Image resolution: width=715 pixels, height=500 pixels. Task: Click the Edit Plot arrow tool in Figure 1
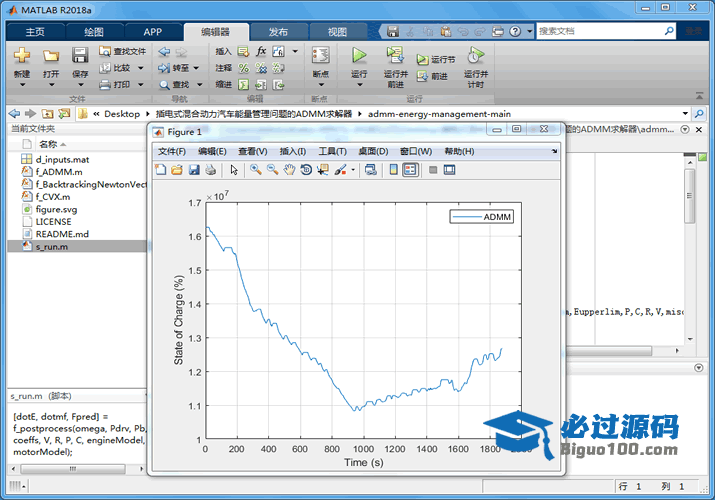[234, 170]
